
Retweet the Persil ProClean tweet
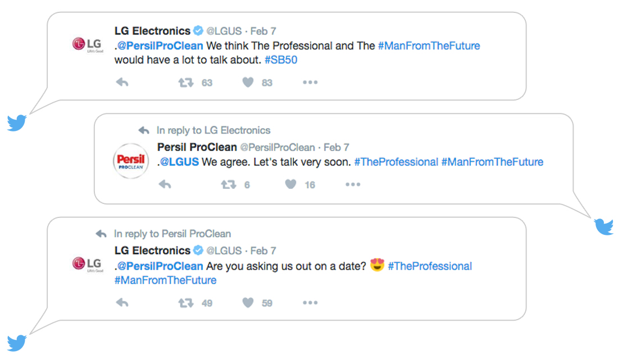point(229,184)
